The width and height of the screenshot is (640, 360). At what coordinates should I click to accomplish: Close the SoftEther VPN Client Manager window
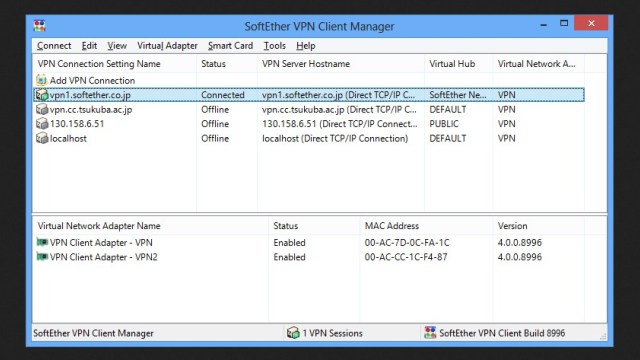591,23
